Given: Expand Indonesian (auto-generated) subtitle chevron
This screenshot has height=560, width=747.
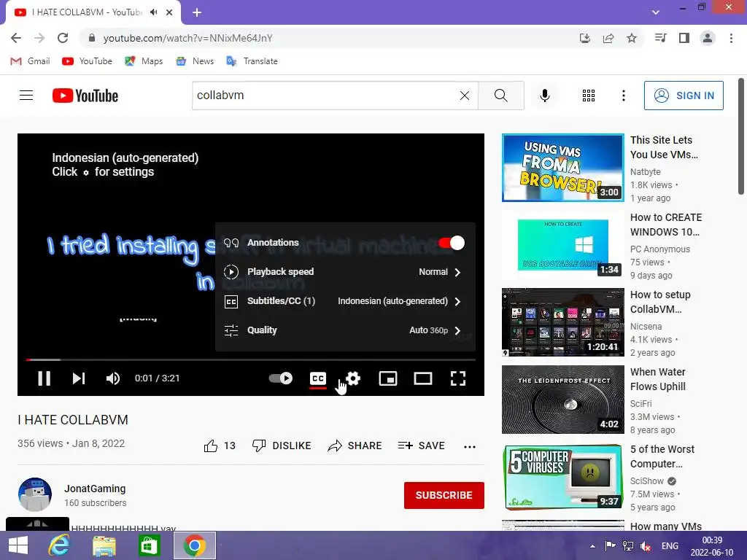Looking at the screenshot, I should 457,301.
